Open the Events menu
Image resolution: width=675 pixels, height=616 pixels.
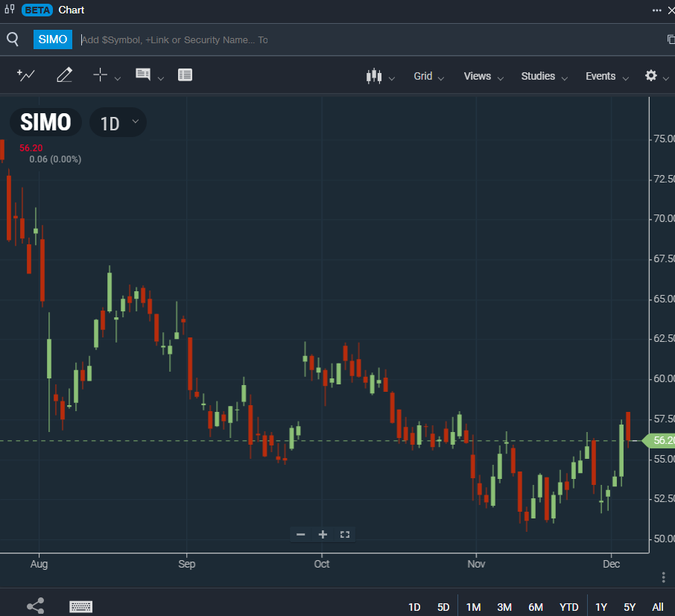point(607,76)
